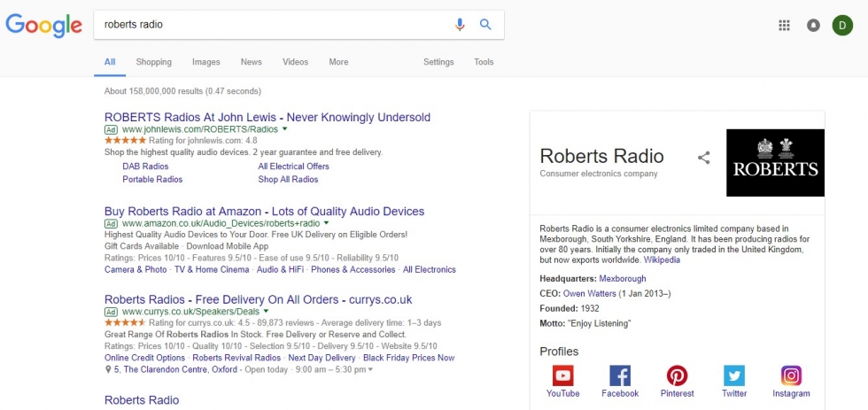This screenshot has width=868, height=410.
Task: Switch to the Images tab
Action: pyautogui.click(x=205, y=62)
